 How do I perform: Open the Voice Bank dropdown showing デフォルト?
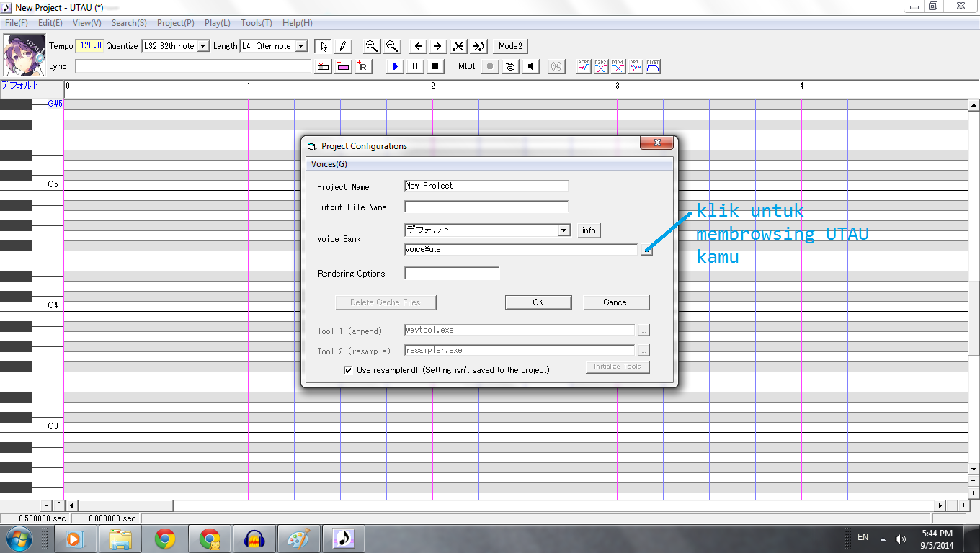click(x=564, y=230)
